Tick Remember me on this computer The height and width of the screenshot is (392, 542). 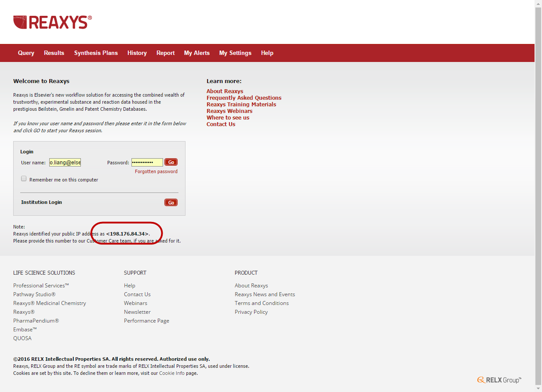[x=24, y=179]
